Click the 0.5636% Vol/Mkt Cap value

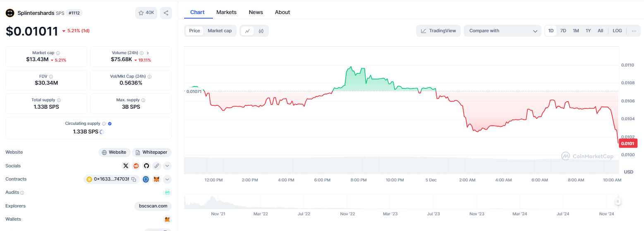point(131,83)
